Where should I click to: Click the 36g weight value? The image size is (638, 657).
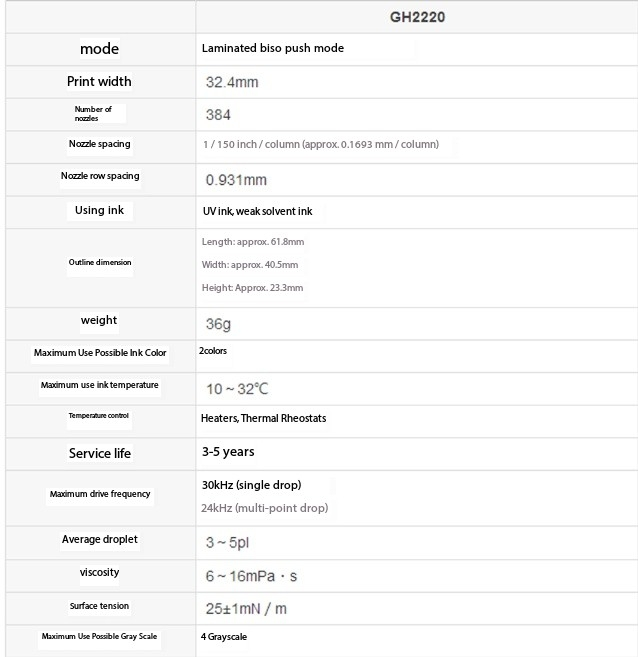click(x=218, y=324)
